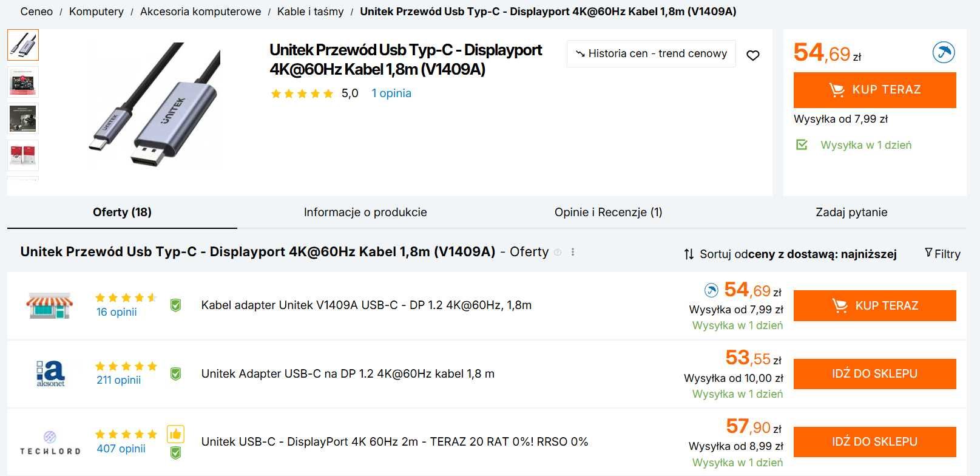Add product to favorites with heart icon
The image size is (980, 476).
[752, 55]
